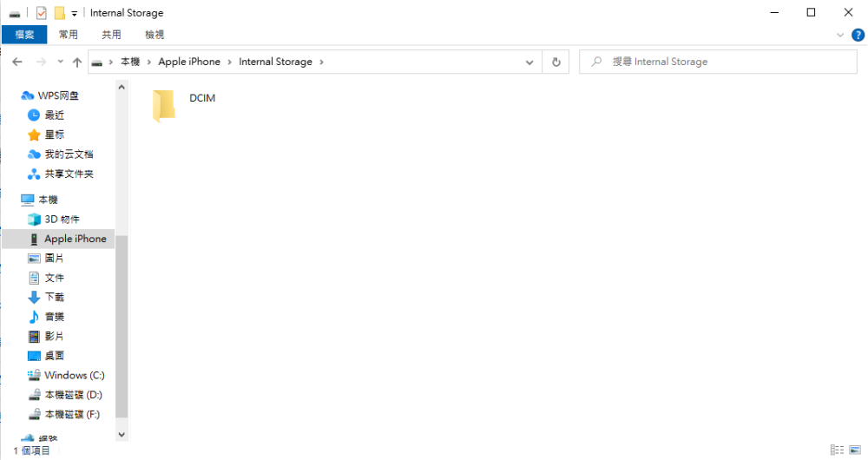
Task: Click the navigation pane scroll up arrow
Action: pos(122,88)
